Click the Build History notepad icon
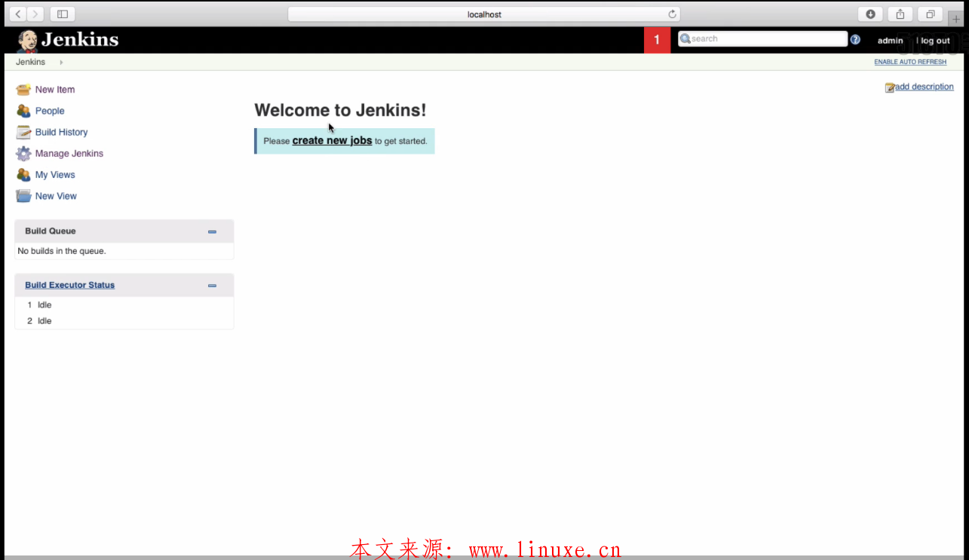The image size is (969, 560). tap(23, 132)
